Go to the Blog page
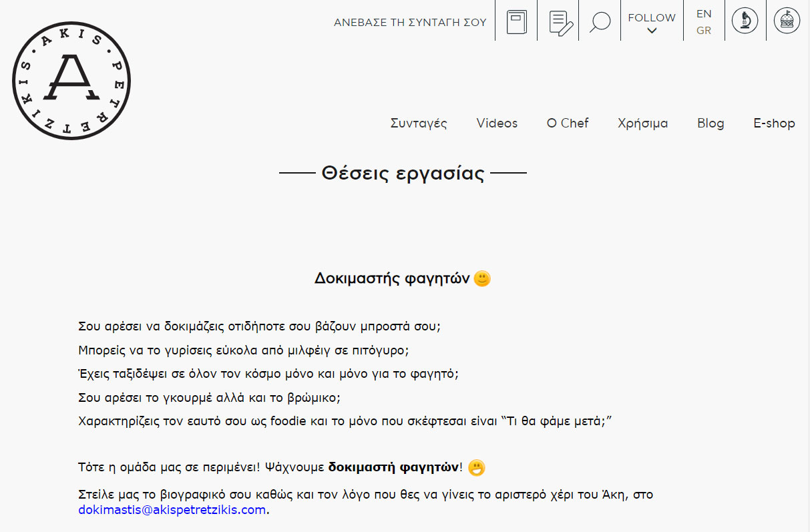 [711, 123]
